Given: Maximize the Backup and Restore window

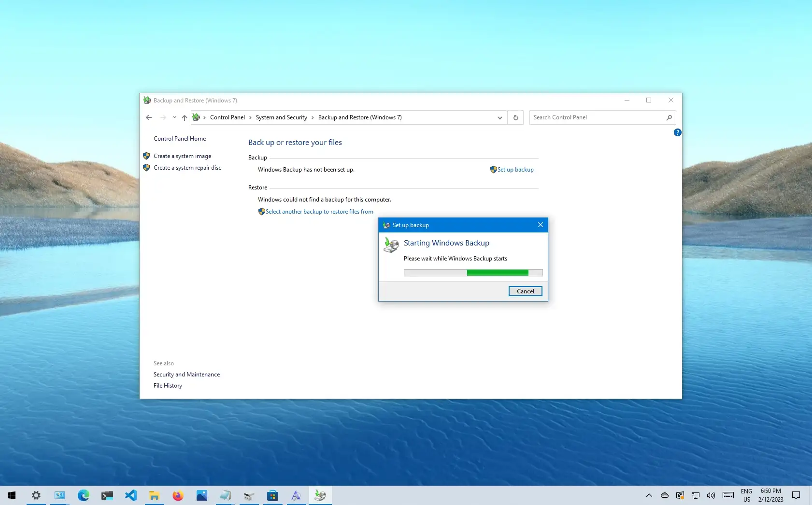Looking at the screenshot, I should (x=649, y=100).
